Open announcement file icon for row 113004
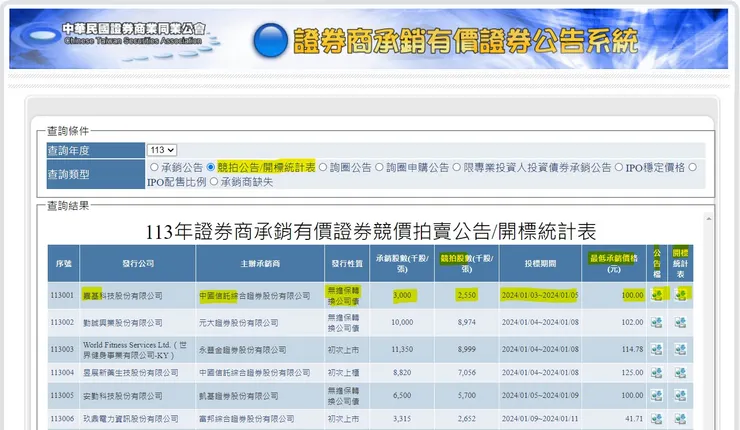This screenshot has width=740, height=430. [656, 372]
